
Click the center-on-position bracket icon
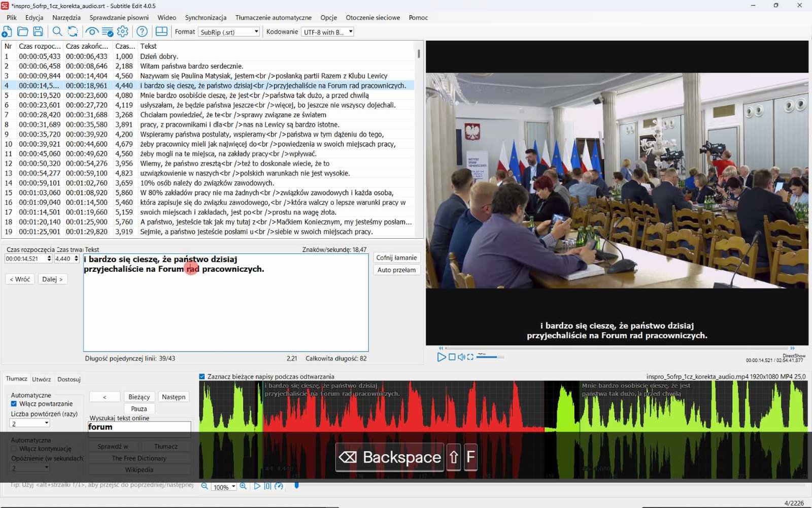tap(268, 486)
